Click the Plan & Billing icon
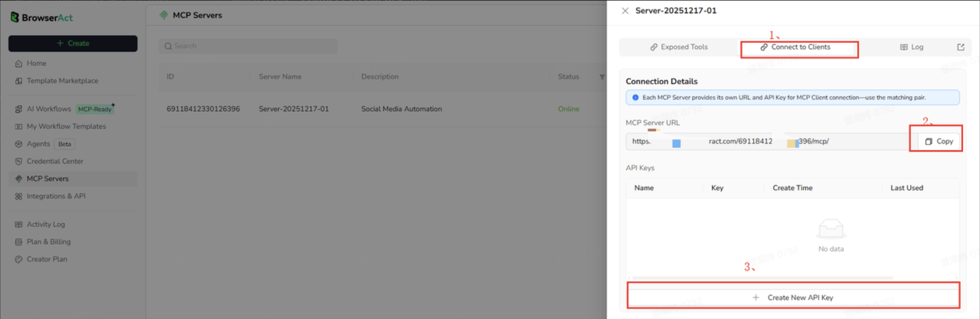Viewport: 980px width, 319px height. [18, 242]
